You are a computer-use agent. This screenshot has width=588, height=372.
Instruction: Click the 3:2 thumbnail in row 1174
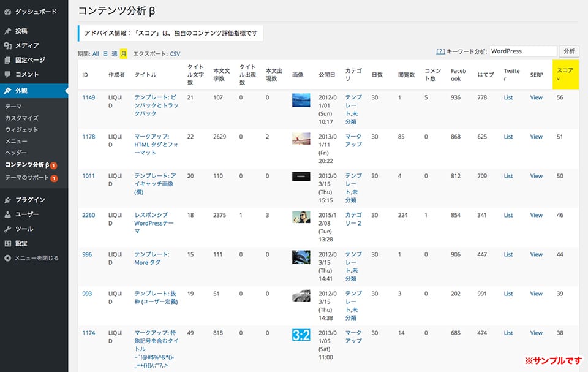click(301, 335)
